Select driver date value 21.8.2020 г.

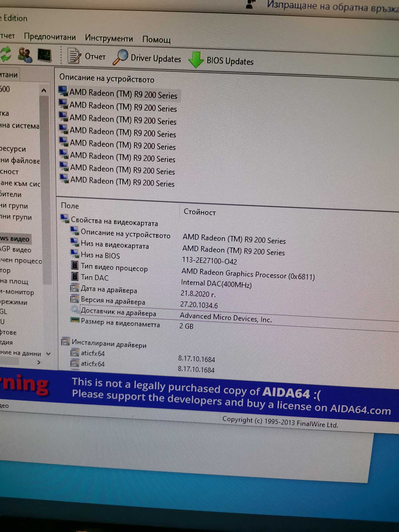(x=198, y=294)
